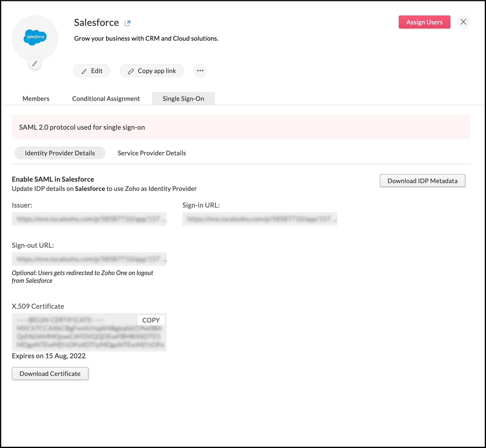
Task: Click the Sign-out URL field
Action: 89,259
